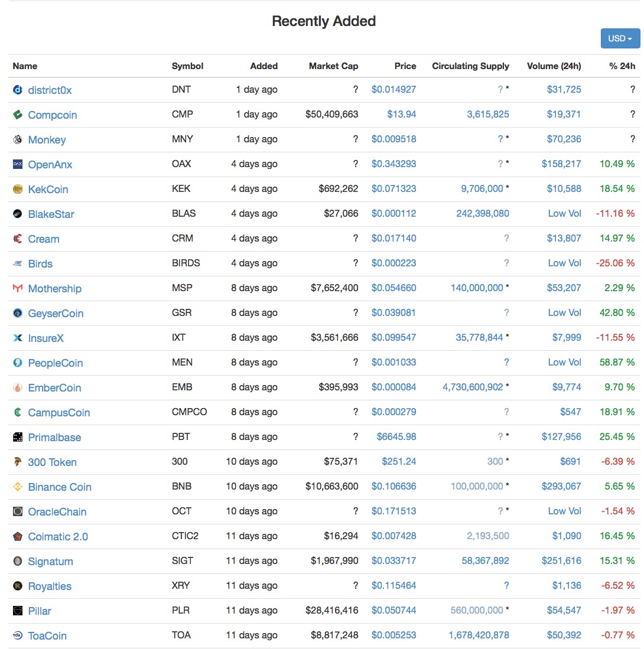Open the Signatum name link
Viewport: 644px width, 649px height.
click(x=51, y=562)
